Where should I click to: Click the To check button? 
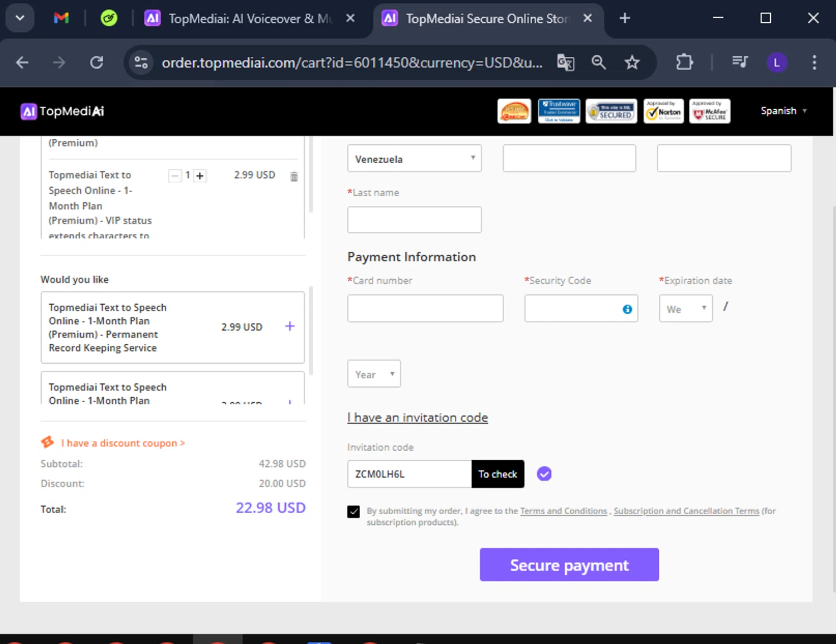(498, 474)
